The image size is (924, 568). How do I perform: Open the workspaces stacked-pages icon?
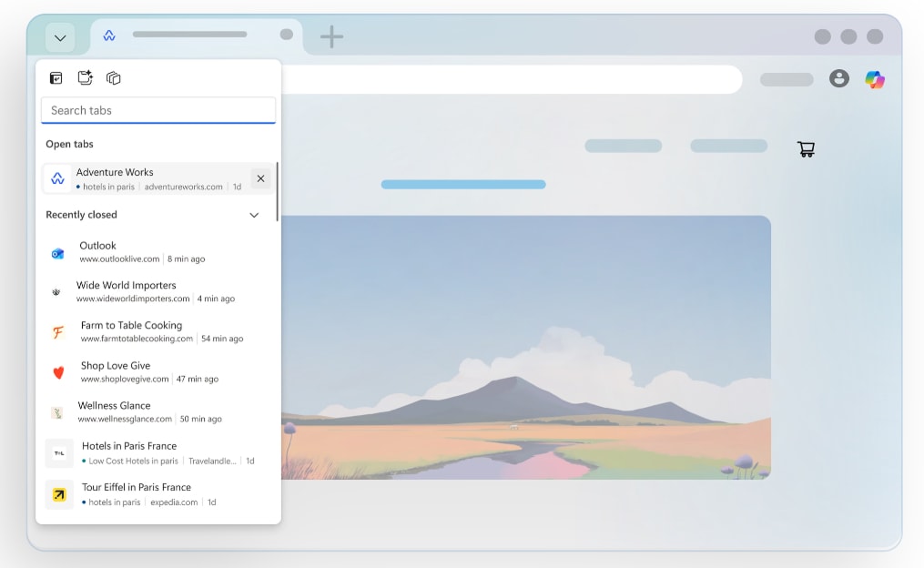114,78
